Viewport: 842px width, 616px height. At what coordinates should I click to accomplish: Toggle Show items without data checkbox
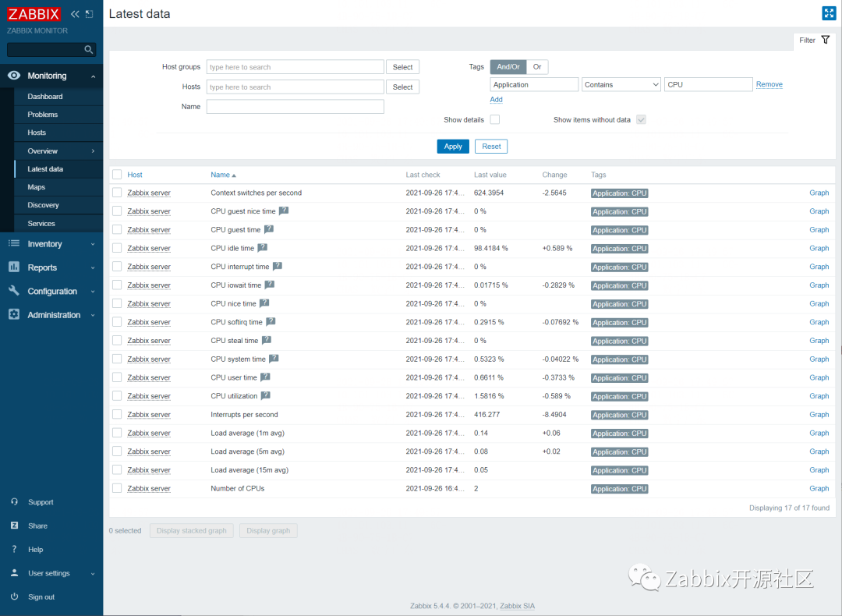641,119
